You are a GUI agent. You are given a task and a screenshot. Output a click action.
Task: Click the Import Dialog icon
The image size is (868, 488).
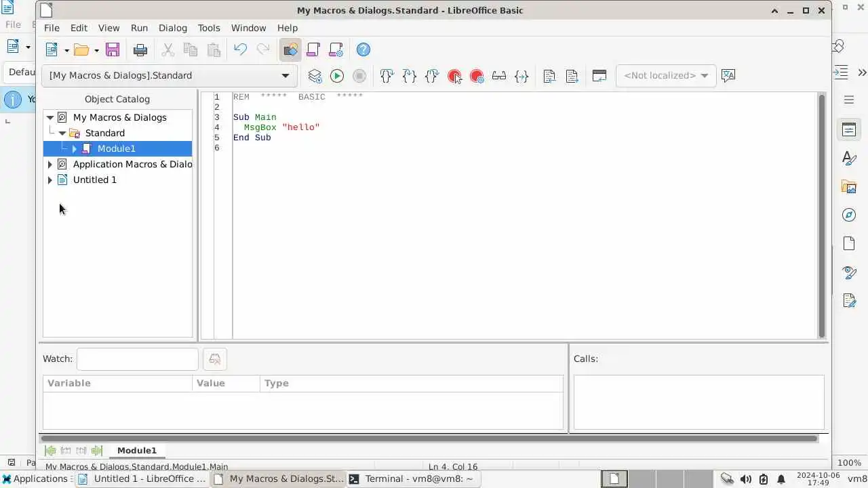coord(599,76)
